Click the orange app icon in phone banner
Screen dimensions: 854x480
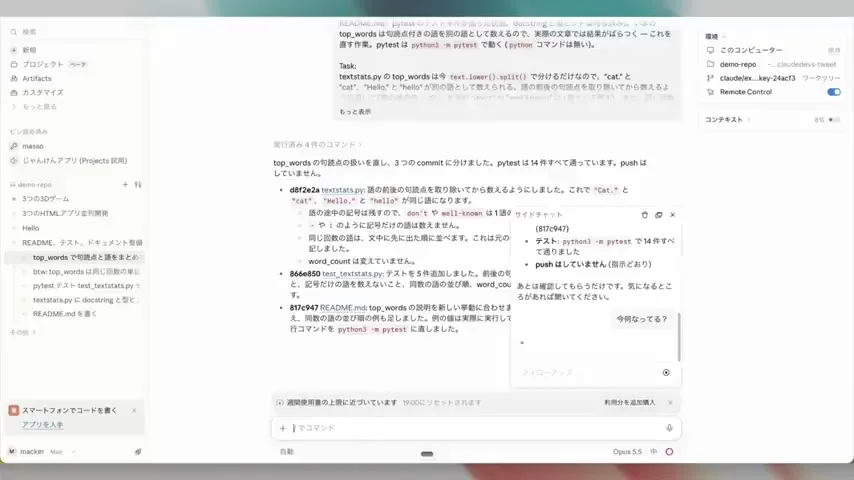[x=14, y=410]
